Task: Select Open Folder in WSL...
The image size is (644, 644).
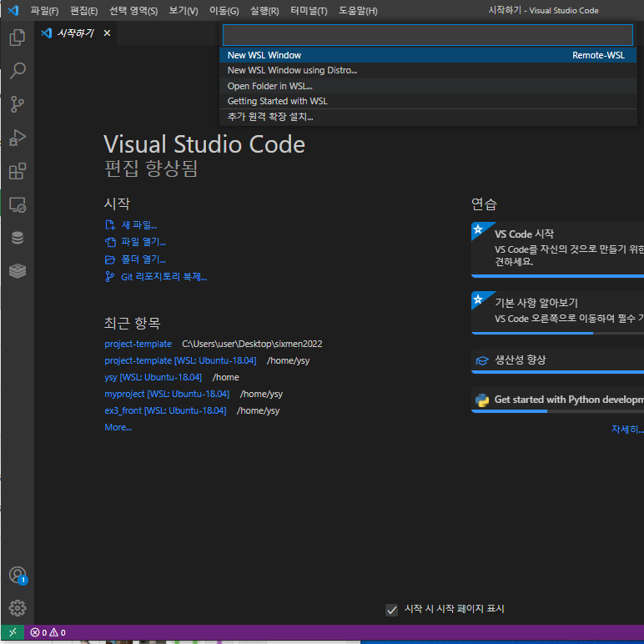Action: tap(428, 86)
